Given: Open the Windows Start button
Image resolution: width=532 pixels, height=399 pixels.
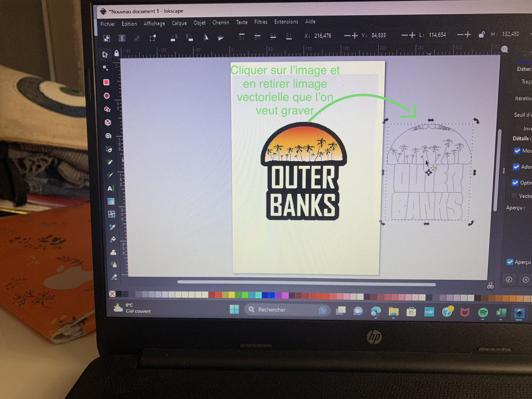Looking at the screenshot, I should [x=234, y=309].
